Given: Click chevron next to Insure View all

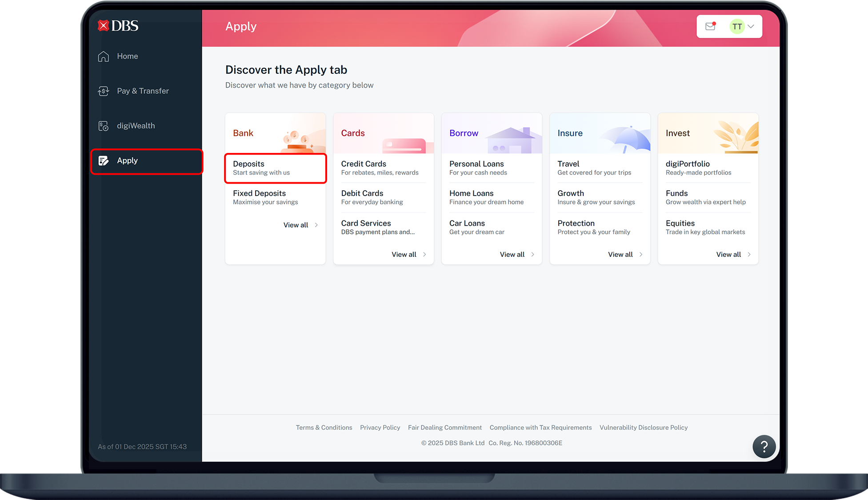Looking at the screenshot, I should [x=641, y=255].
